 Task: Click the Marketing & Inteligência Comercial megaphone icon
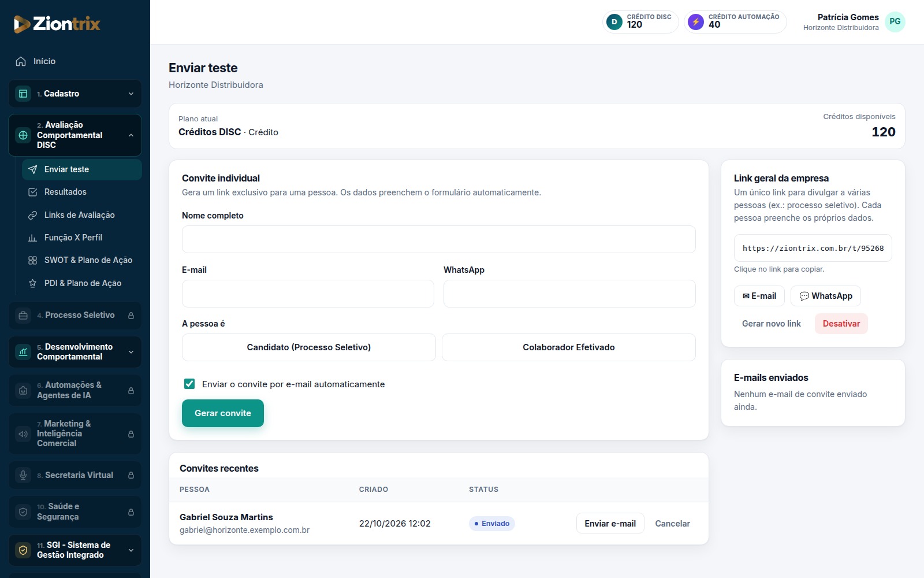coord(23,433)
